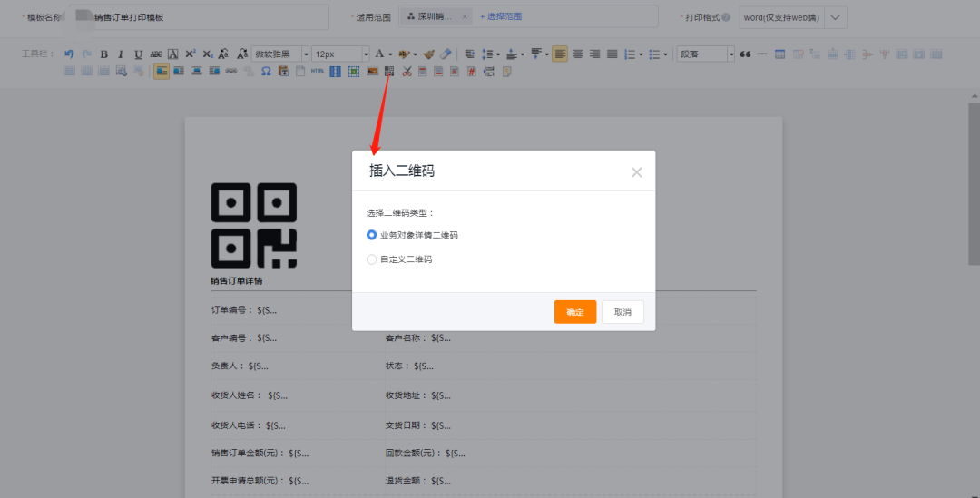Open the 微软雅黑 font family dropdown
Screen dimensions: 980x498
point(280,54)
